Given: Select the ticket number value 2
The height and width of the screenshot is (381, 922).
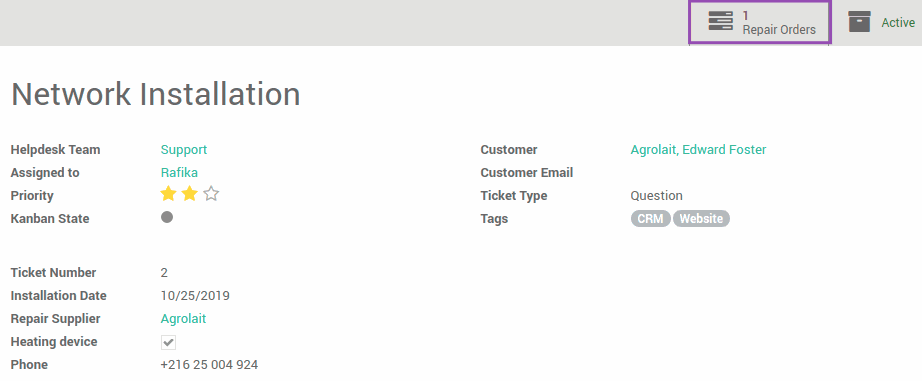Looking at the screenshot, I should [x=164, y=272].
